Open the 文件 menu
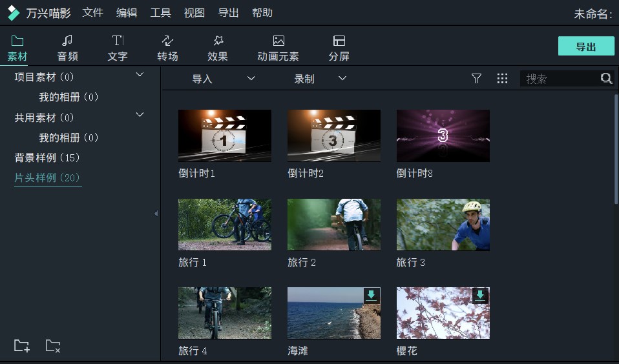Screen dimensions: 619x364 coord(93,13)
